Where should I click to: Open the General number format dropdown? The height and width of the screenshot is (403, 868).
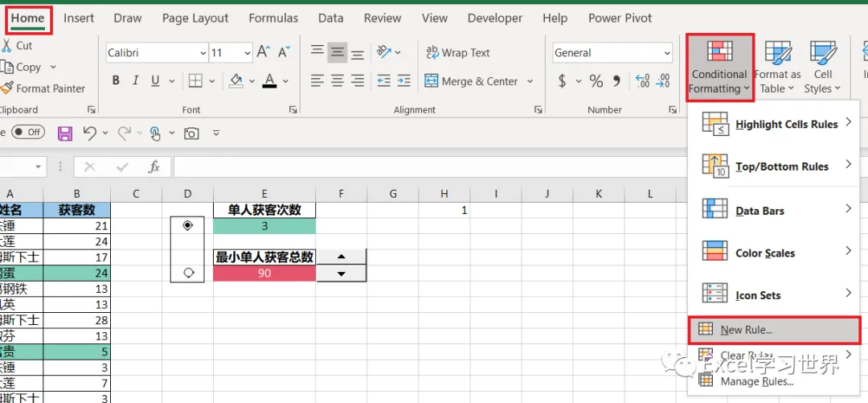(666, 53)
